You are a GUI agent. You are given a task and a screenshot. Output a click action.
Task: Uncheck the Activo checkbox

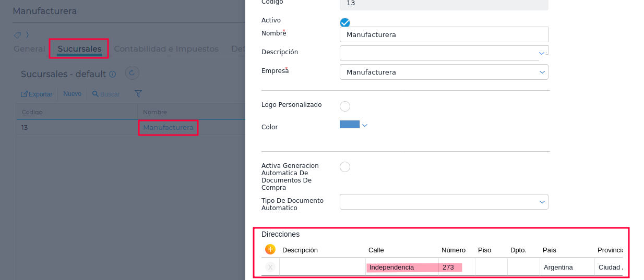345,22
